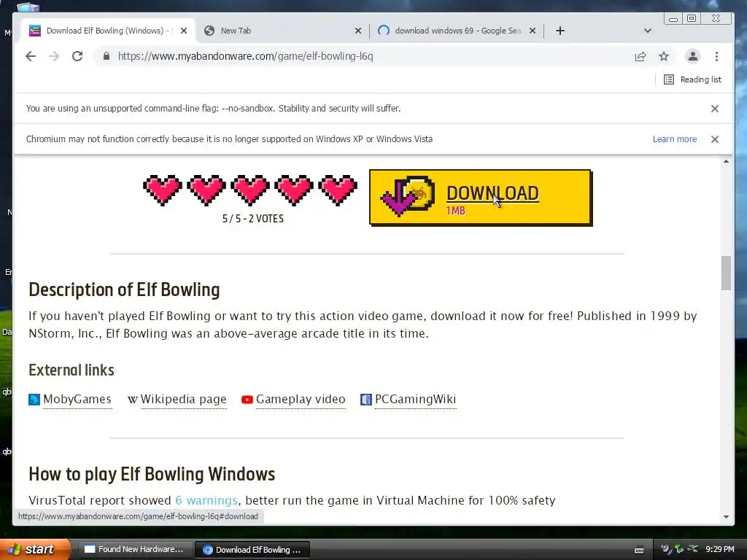The image size is (747, 560).
Task: Reload the current page
Action: point(77,56)
